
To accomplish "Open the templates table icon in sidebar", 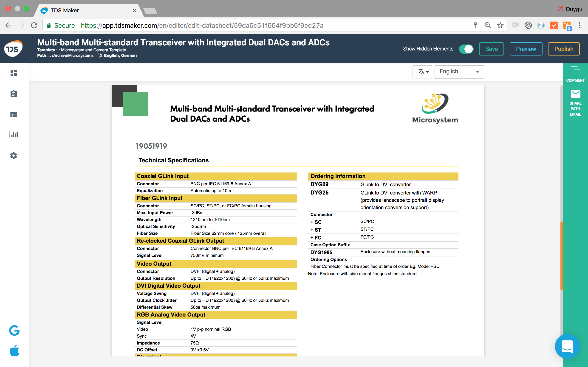I will tap(14, 114).
